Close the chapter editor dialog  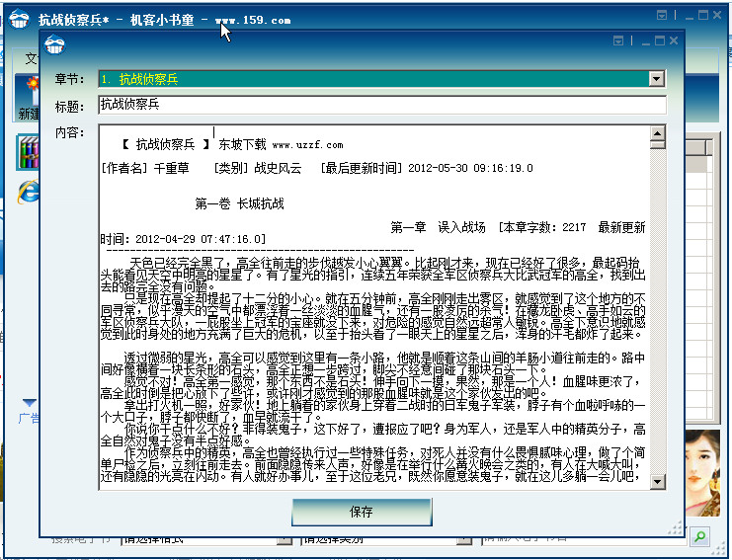[x=673, y=41]
